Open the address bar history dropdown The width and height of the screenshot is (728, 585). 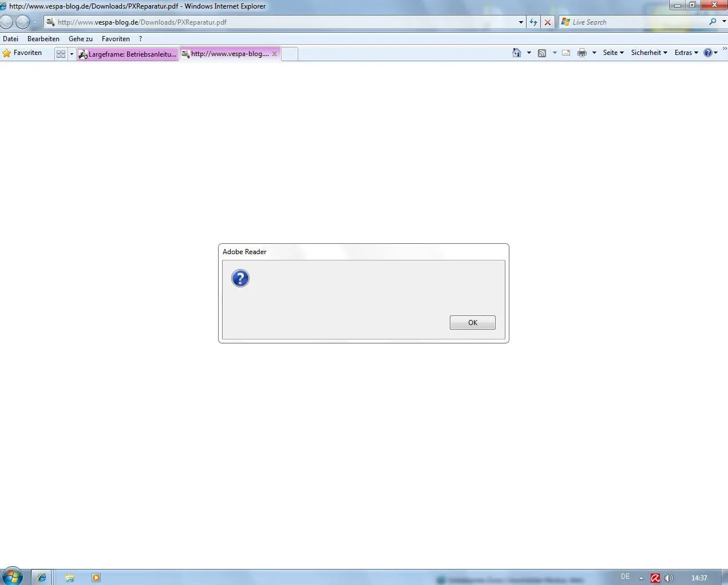(x=521, y=22)
